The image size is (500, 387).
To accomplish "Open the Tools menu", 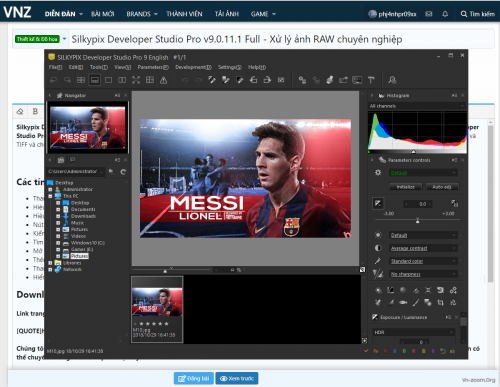I will click(x=99, y=67).
